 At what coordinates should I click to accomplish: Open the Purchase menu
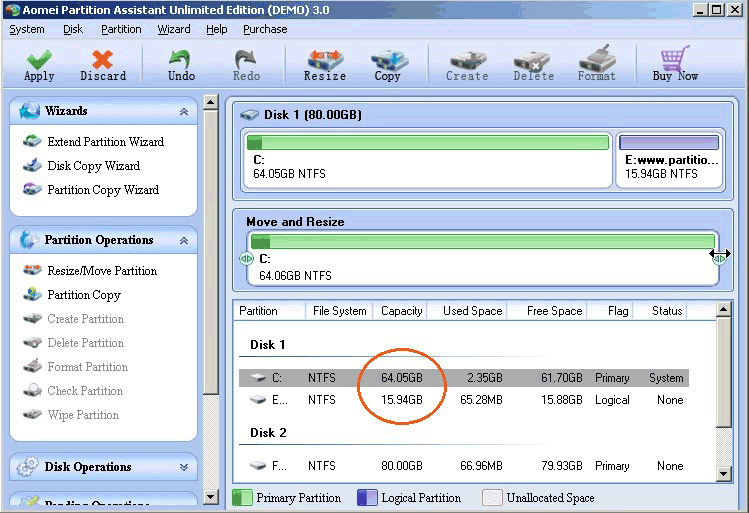pos(265,29)
